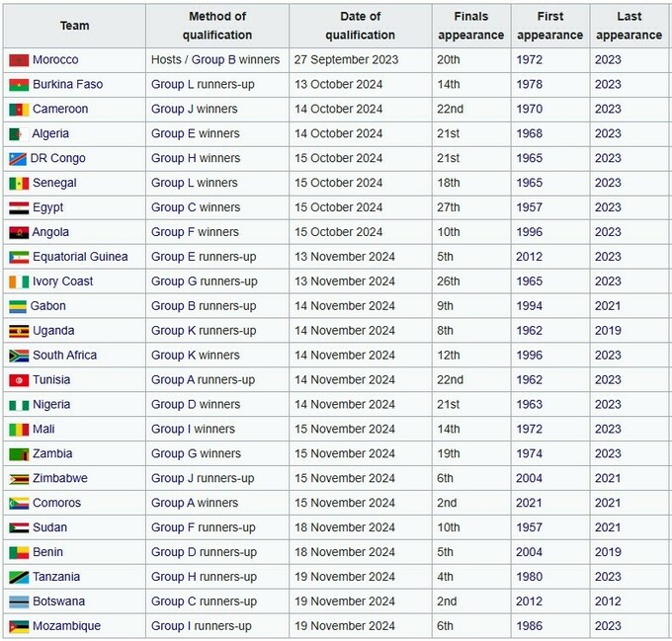Click the Morocco flag icon
Screen dimensions: 672x641
pyautogui.click(x=18, y=60)
